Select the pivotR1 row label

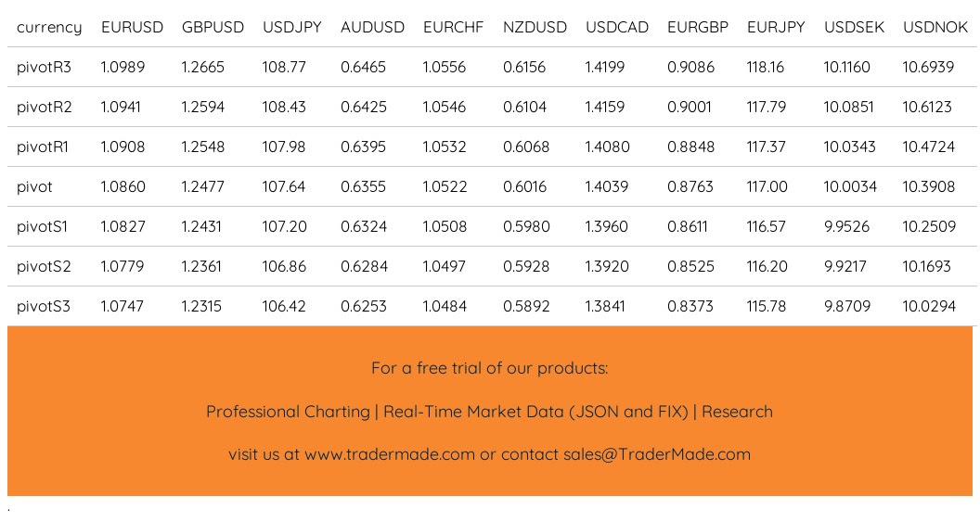coord(44,147)
